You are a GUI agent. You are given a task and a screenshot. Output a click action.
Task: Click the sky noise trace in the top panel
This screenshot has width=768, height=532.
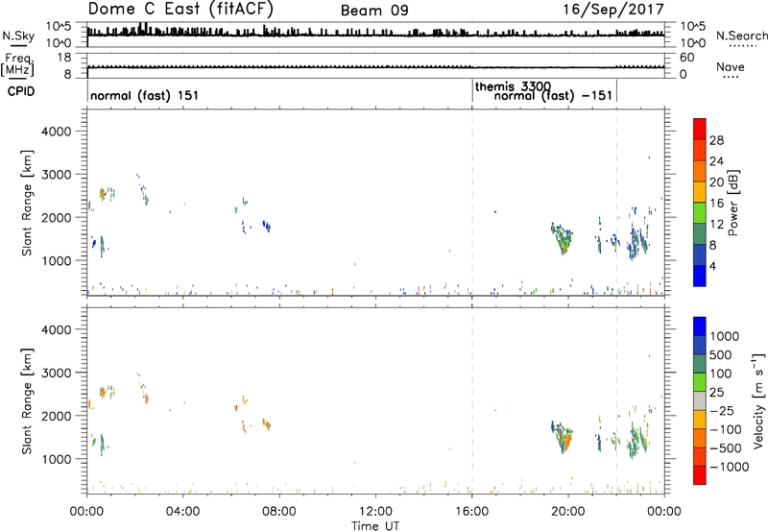[375, 34]
